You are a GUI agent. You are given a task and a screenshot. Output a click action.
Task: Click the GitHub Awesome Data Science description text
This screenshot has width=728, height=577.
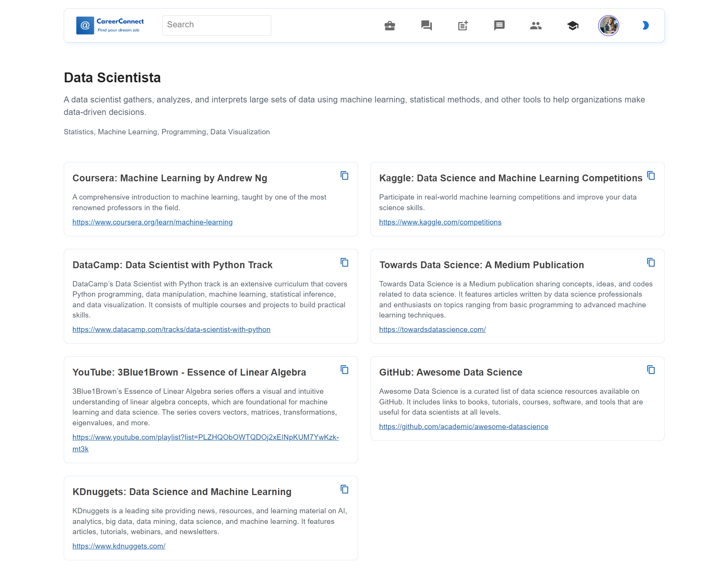[x=511, y=402]
